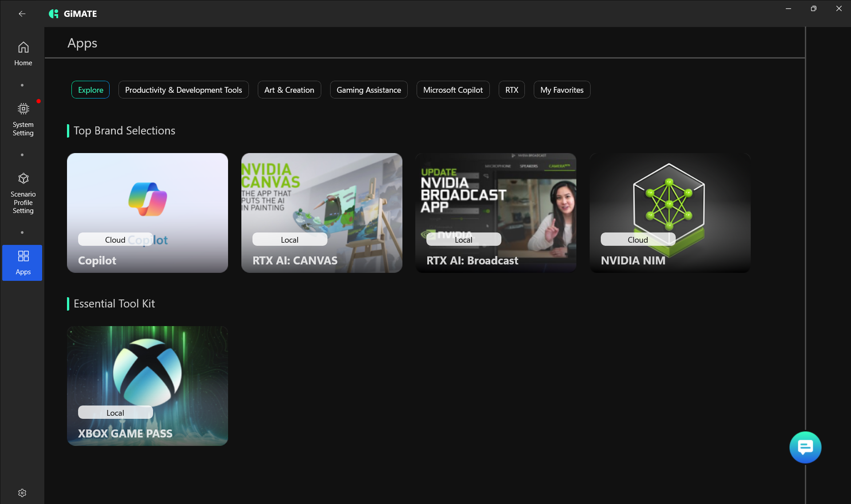Viewport: 851px width, 504px height.
Task: Switch to the RTX tab
Action: [512, 90]
